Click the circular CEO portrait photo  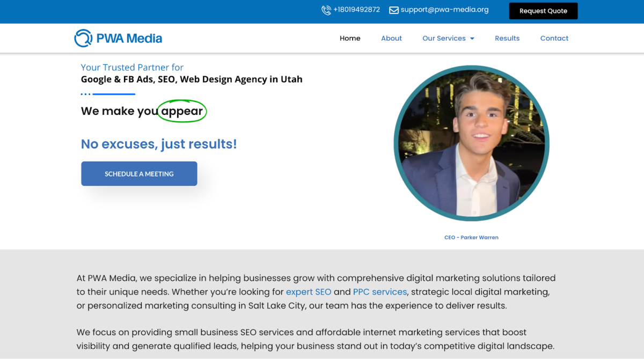pos(471,143)
